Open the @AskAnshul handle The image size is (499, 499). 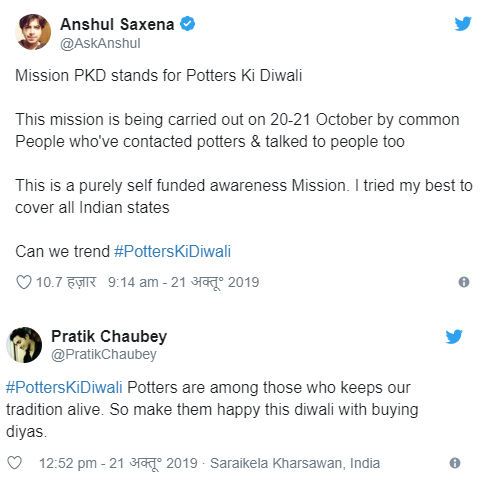click(100, 43)
